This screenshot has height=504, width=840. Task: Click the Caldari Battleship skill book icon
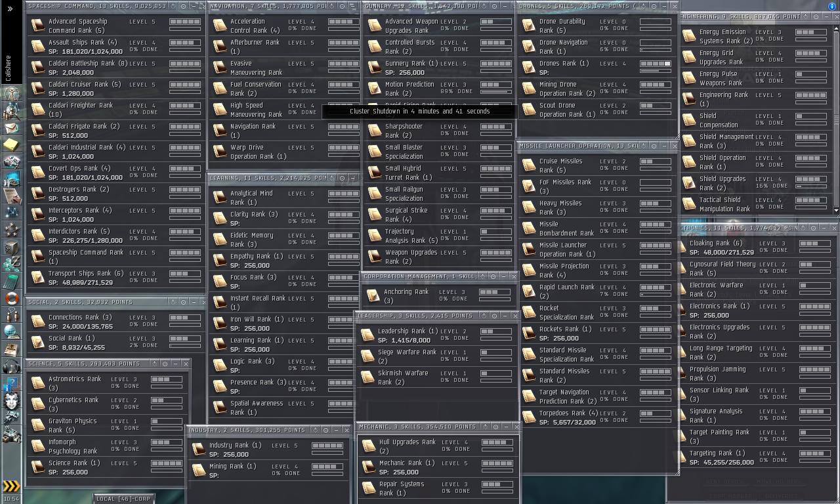38,68
